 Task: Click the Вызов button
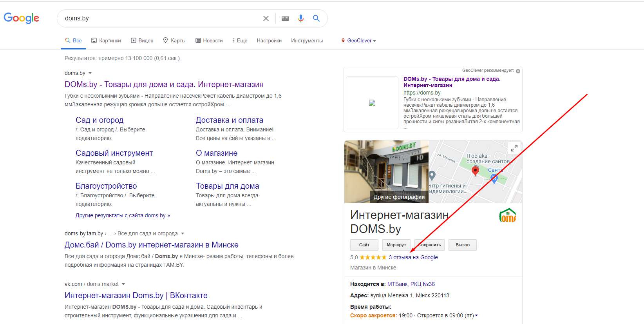coord(463,245)
